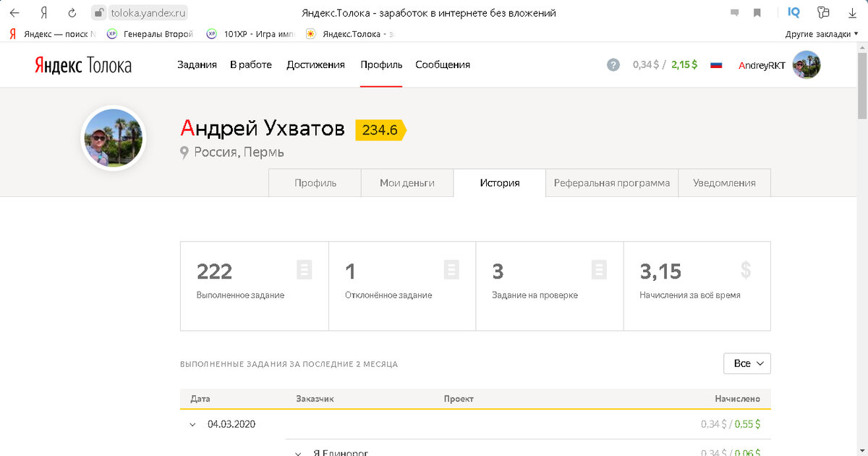Open the 101XP - Игра bookmark
868x456 pixels.
tap(250, 34)
